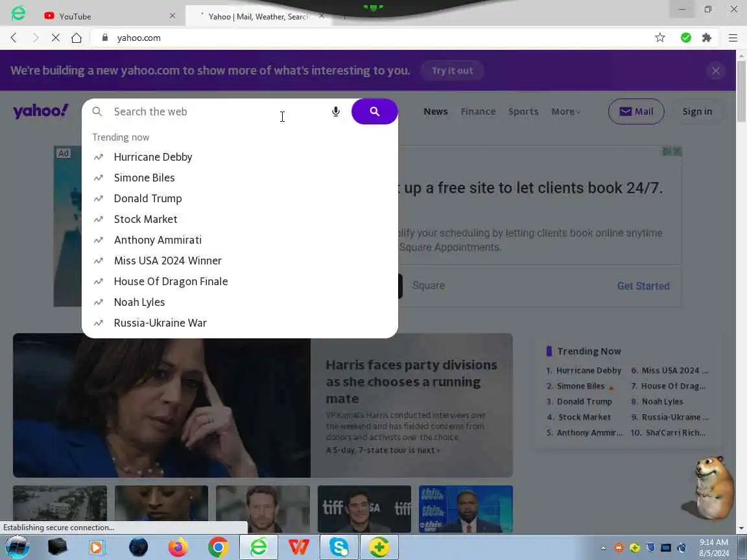The height and width of the screenshot is (560, 747).
Task: Click the Yahoo logo
Action: coord(40,111)
